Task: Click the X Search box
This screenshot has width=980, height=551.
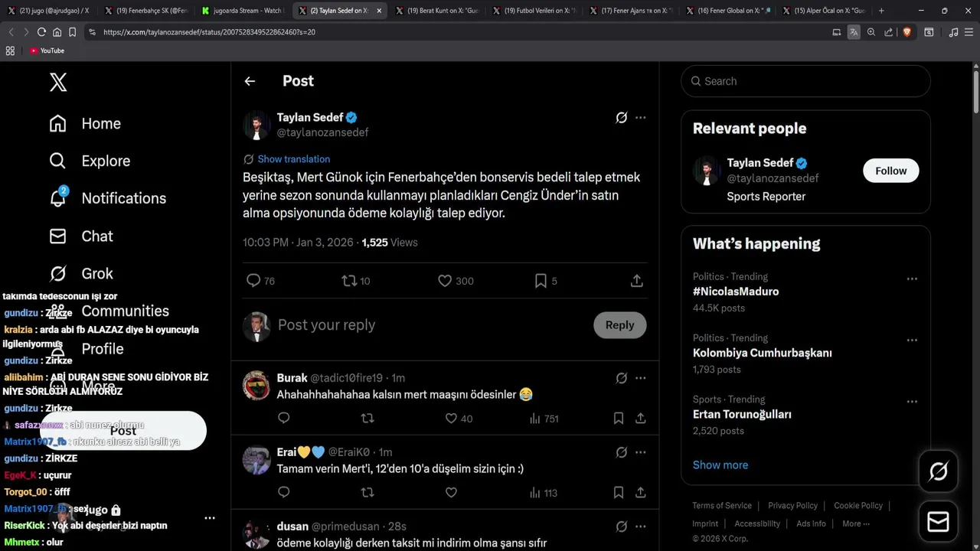Action: click(x=805, y=81)
